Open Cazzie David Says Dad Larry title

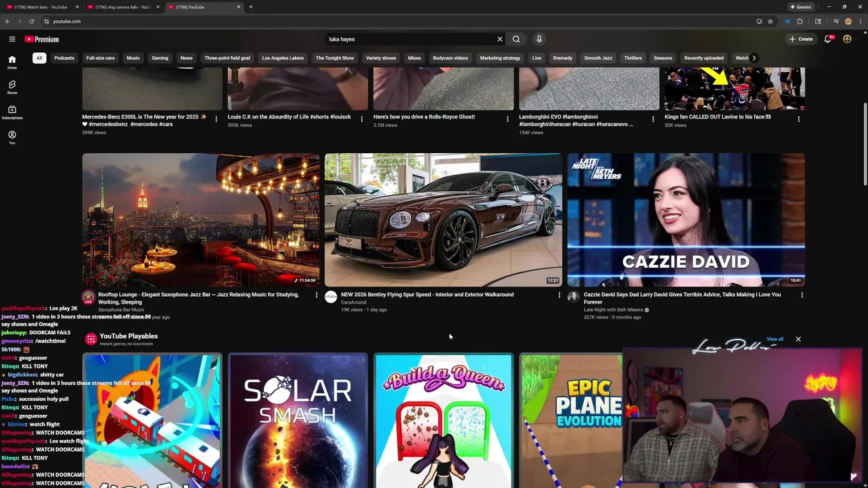pos(682,298)
